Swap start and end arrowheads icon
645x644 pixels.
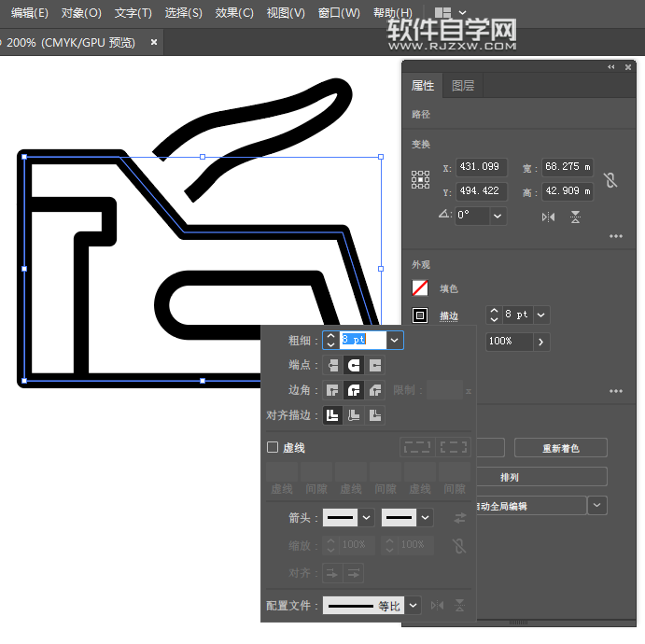click(460, 518)
